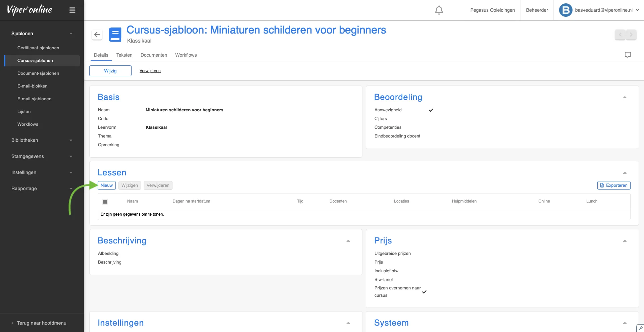Click the user avatar B icon

point(565,10)
